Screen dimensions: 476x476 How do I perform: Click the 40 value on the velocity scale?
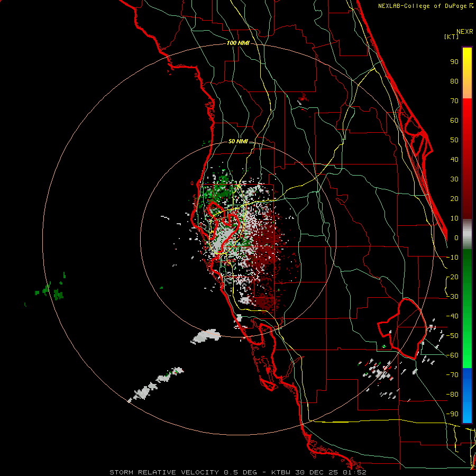pyautogui.click(x=454, y=160)
